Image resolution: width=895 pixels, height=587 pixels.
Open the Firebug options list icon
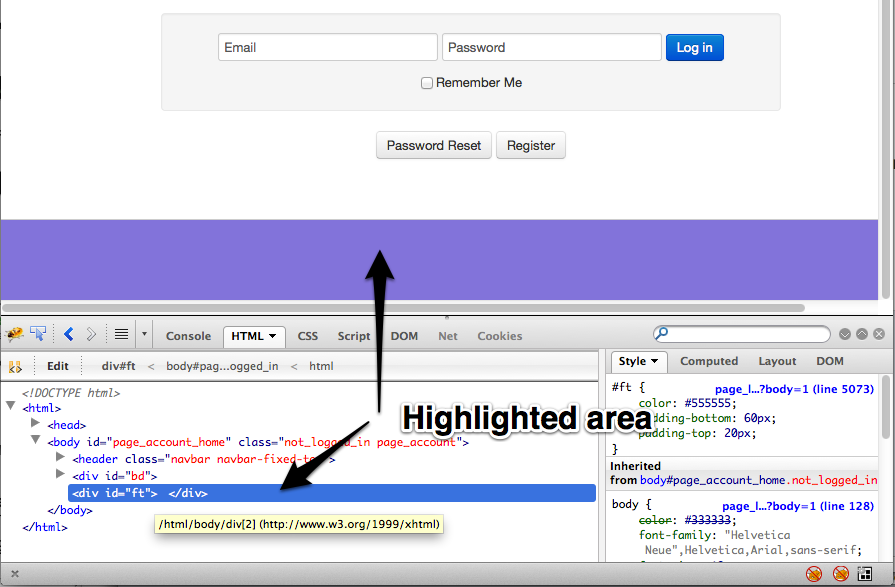pyautogui.click(x=121, y=334)
